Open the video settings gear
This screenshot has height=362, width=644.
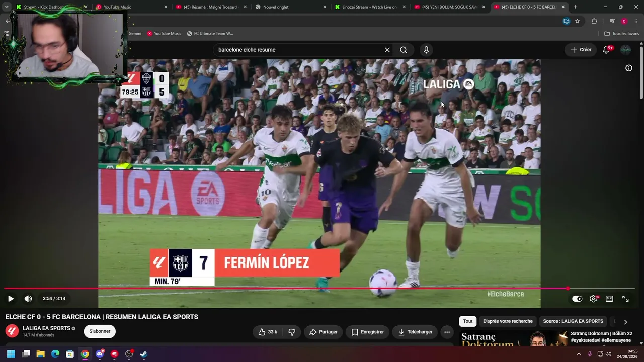click(x=594, y=299)
